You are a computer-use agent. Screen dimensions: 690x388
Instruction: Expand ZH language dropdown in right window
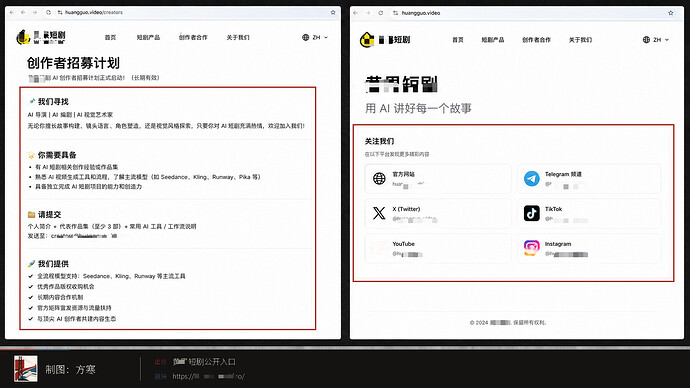656,40
